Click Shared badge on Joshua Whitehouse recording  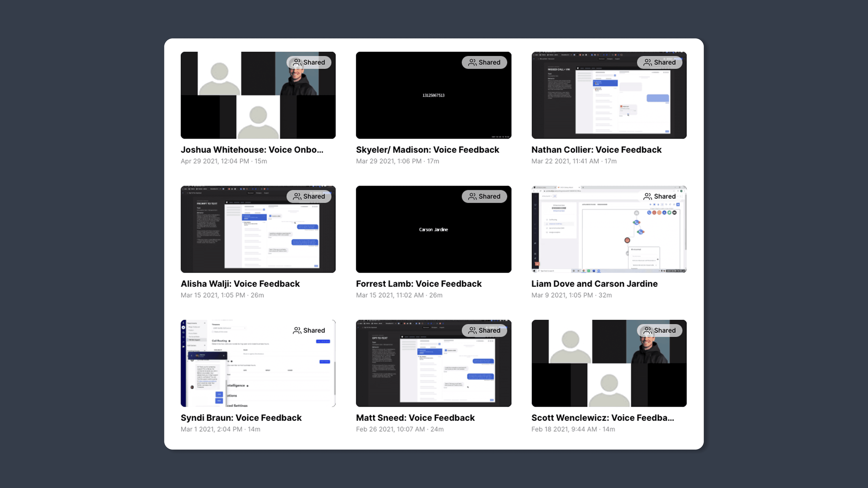tap(309, 62)
